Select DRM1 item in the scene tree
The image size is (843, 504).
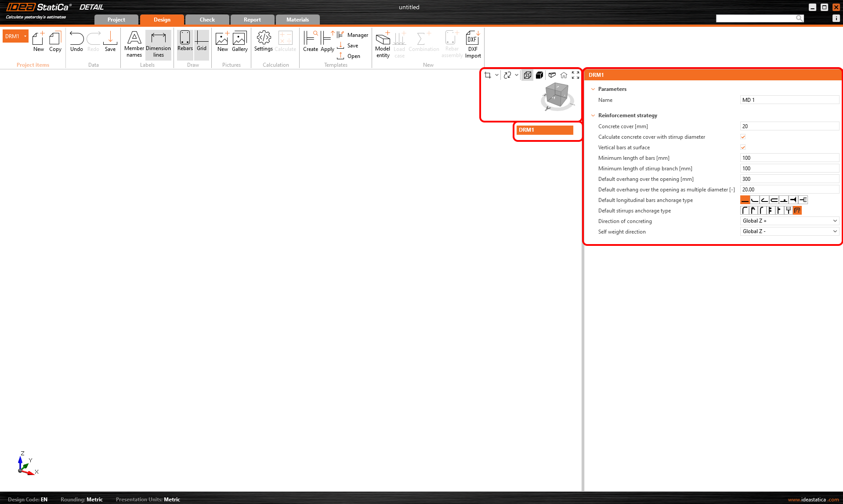tap(545, 130)
